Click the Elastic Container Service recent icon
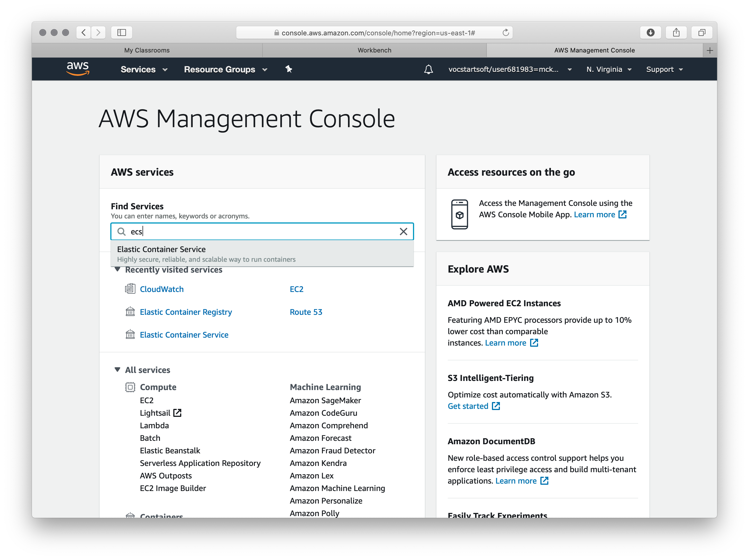 point(130,334)
